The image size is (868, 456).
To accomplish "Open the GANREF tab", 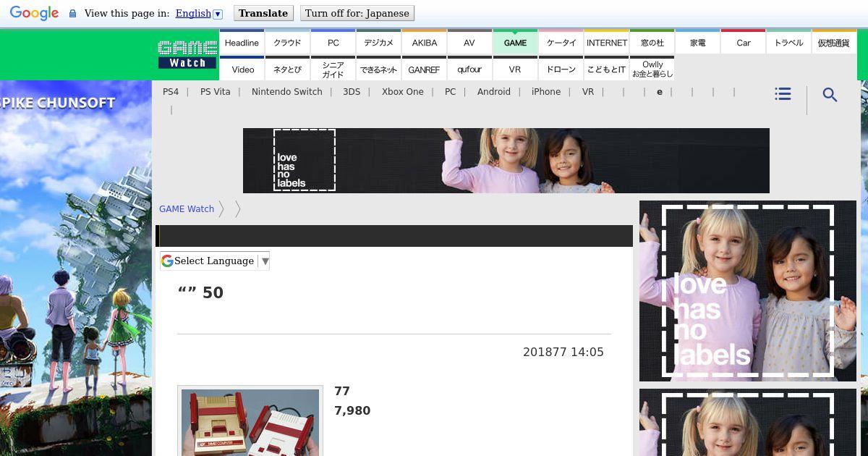I will pos(424,69).
